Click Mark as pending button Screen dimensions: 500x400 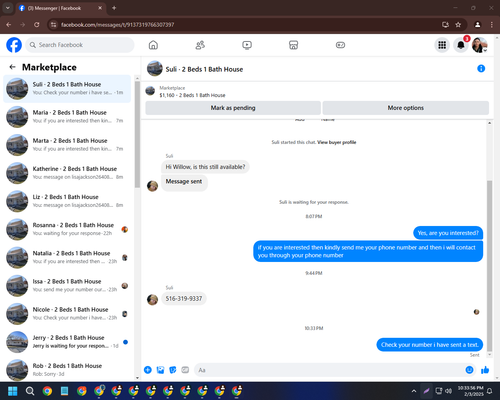pyautogui.click(x=233, y=108)
